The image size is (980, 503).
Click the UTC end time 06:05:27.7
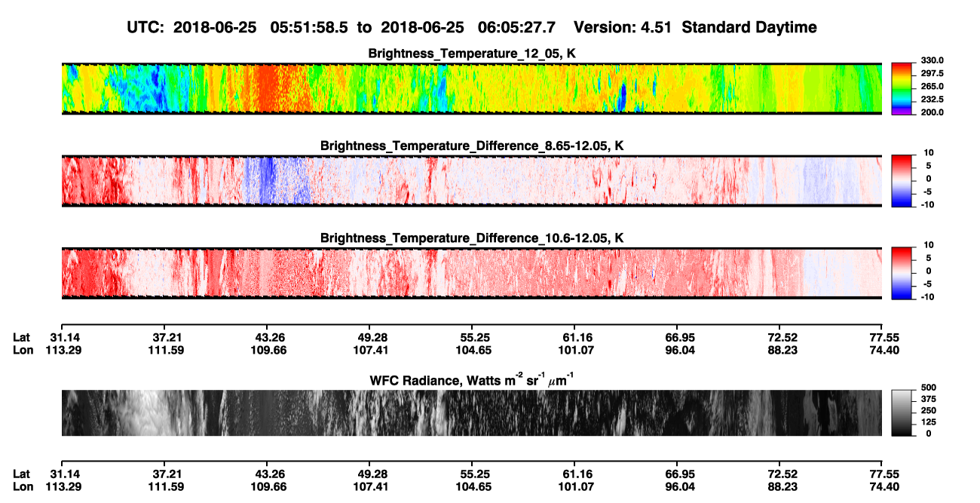tap(517, 28)
